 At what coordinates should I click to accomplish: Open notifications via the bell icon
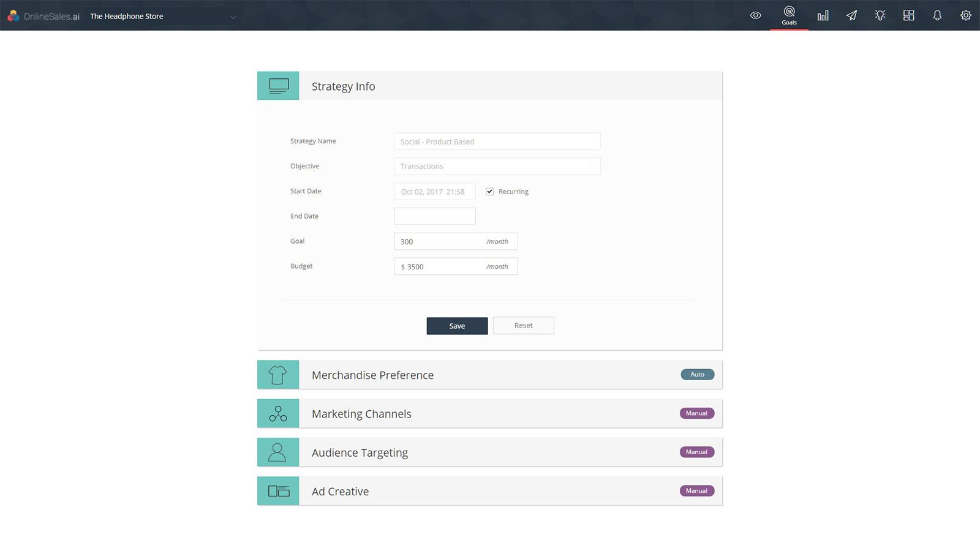coord(937,15)
